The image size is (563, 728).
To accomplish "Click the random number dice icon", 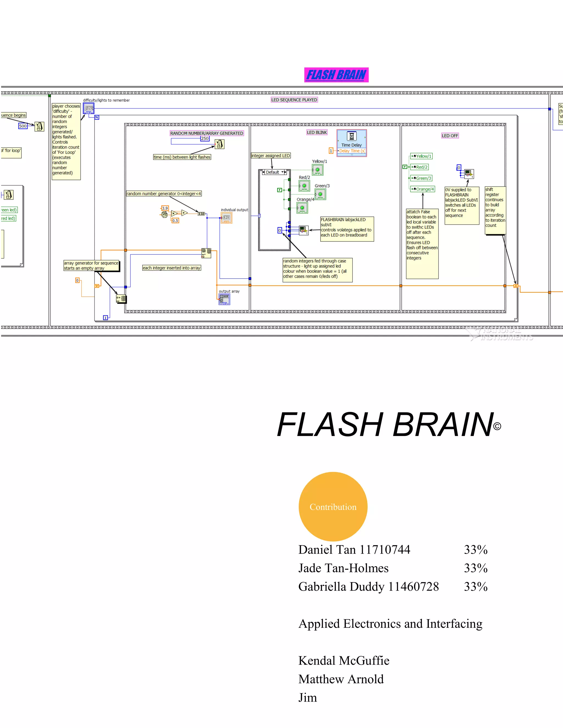I will tap(164, 215).
